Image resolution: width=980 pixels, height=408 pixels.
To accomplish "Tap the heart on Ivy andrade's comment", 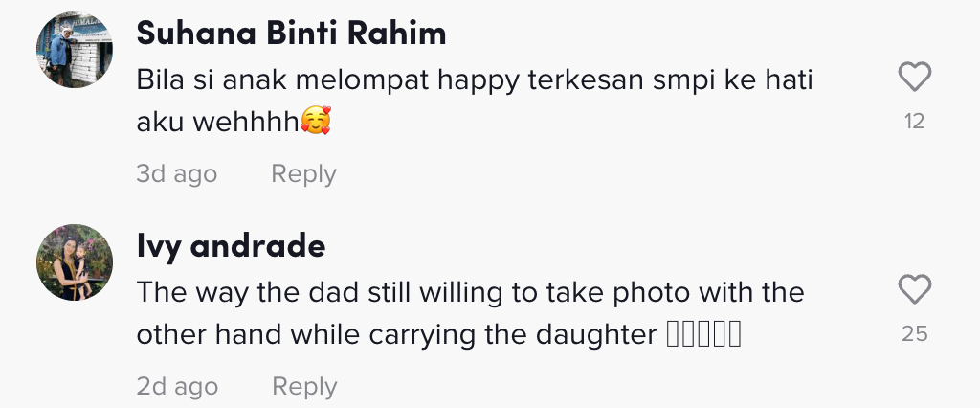I will 915,289.
